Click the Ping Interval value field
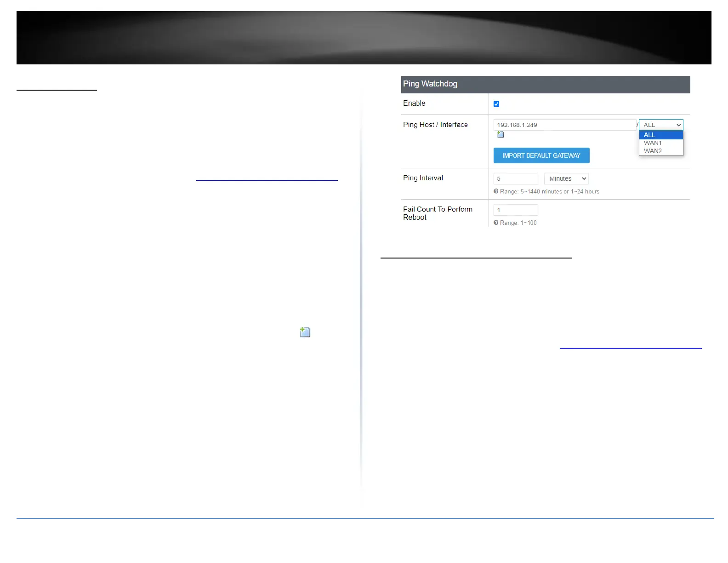This screenshot has height=563, width=728. point(516,178)
